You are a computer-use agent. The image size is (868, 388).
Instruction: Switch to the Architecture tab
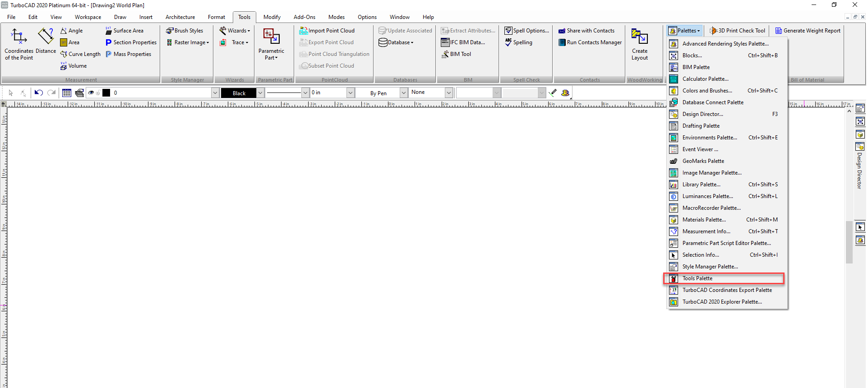[x=180, y=17]
